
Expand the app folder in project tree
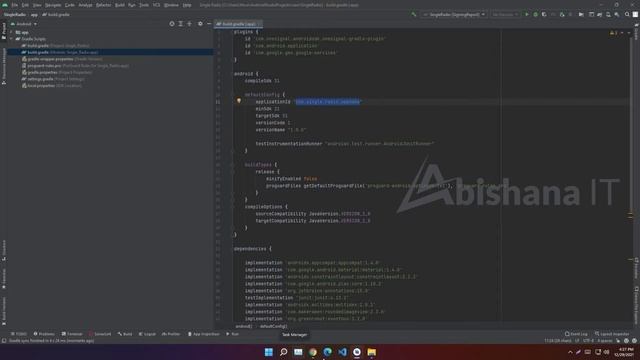click(x=11, y=32)
